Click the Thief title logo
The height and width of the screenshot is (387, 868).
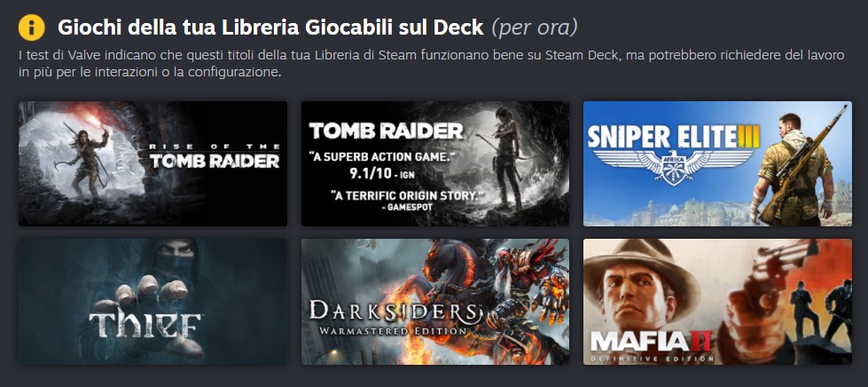pos(145,327)
